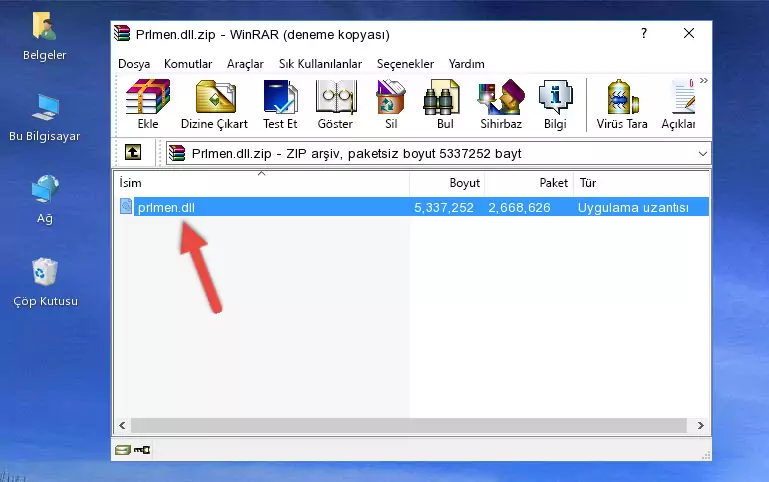Open the Araçlar menu
Screen dimensions: 769x482
pyautogui.click(x=245, y=64)
